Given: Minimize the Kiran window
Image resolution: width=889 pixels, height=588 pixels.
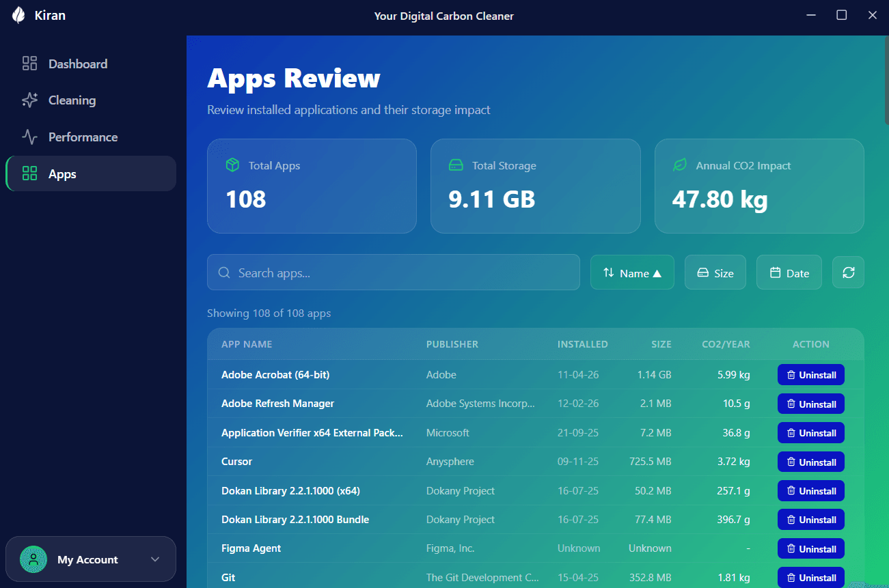Looking at the screenshot, I should point(811,15).
